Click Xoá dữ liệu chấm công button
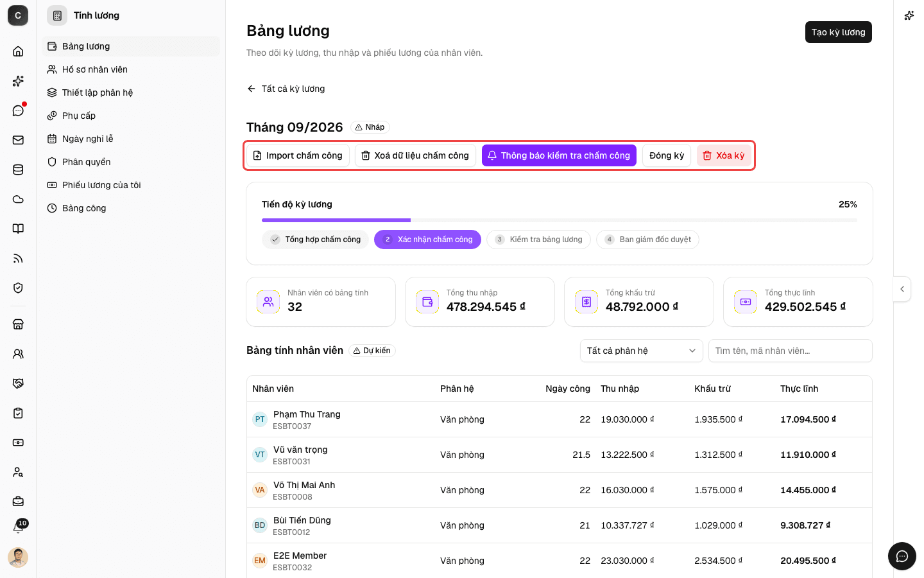 pyautogui.click(x=415, y=155)
